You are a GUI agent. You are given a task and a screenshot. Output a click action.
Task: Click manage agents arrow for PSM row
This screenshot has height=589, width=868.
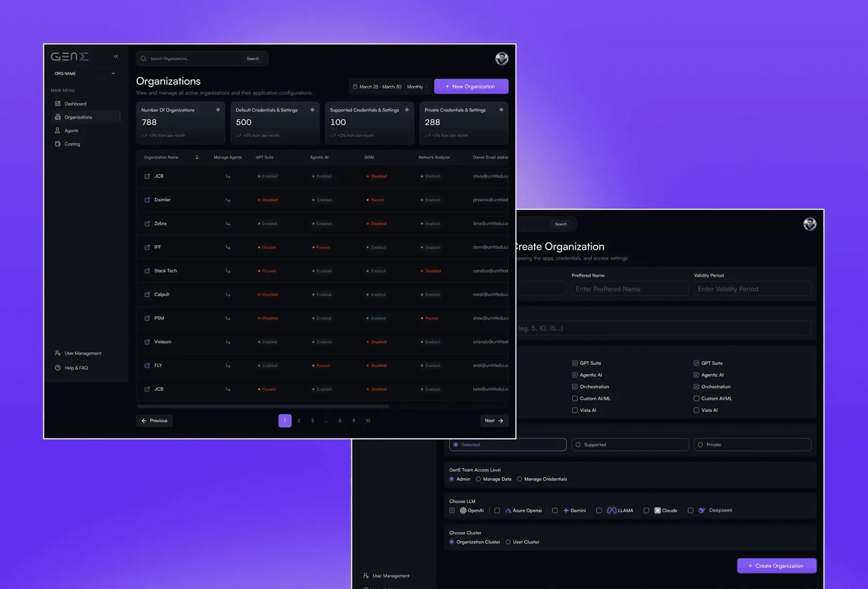coord(228,318)
